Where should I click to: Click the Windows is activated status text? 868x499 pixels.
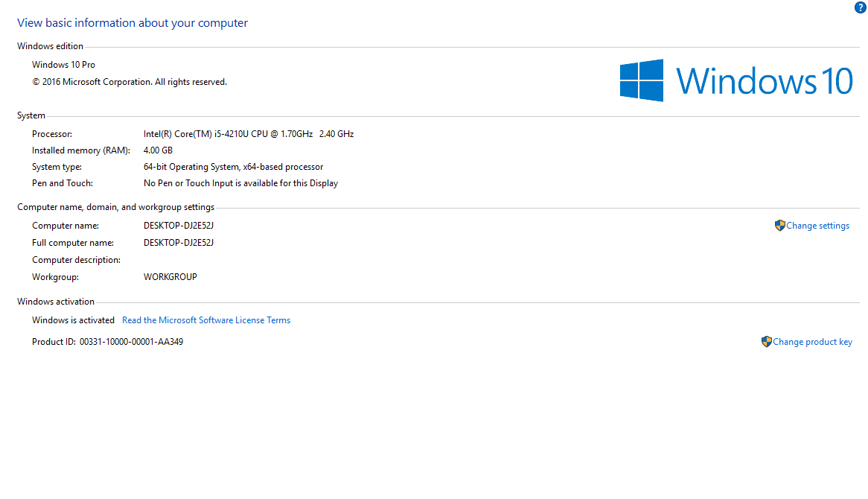click(x=73, y=320)
